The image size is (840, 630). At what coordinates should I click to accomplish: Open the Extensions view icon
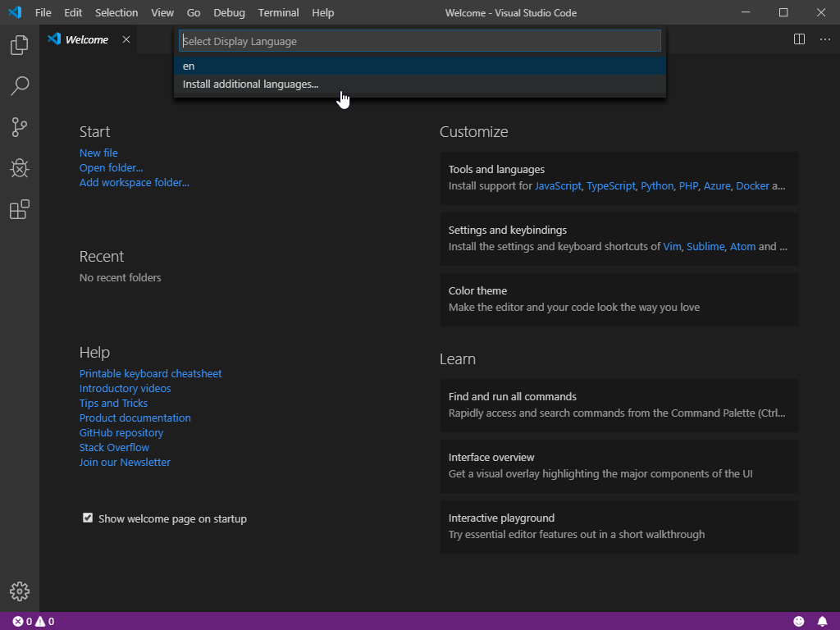pos(20,210)
